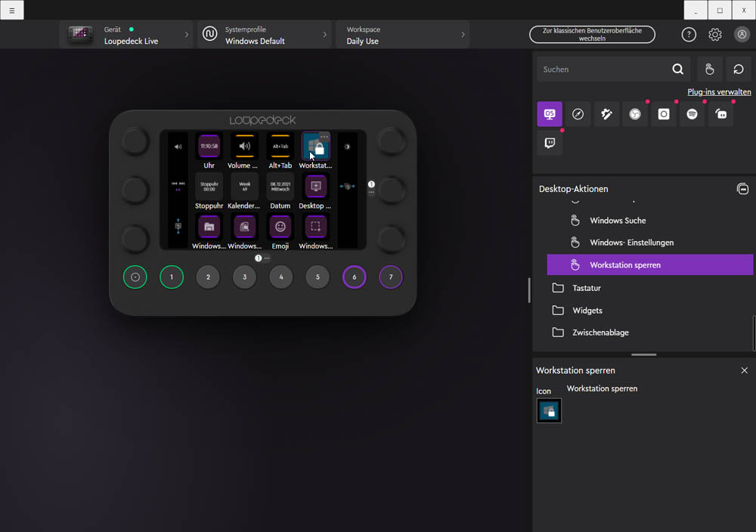This screenshot has width=756, height=532.
Task: Open the user account icon
Action: 742,35
